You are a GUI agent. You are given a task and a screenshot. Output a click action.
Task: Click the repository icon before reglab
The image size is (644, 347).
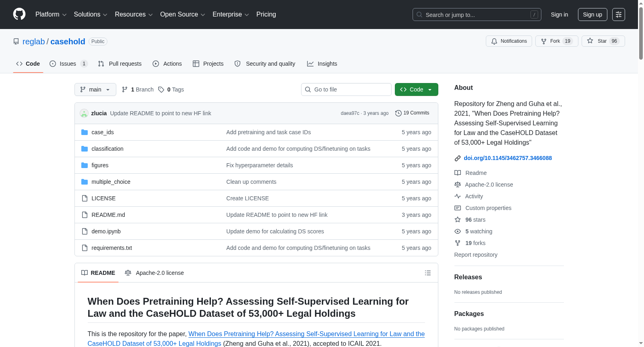click(x=16, y=42)
